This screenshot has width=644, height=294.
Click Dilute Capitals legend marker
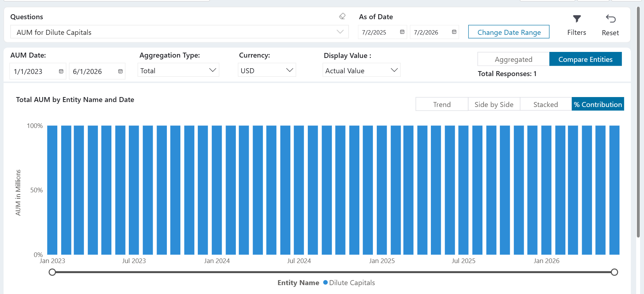point(325,282)
